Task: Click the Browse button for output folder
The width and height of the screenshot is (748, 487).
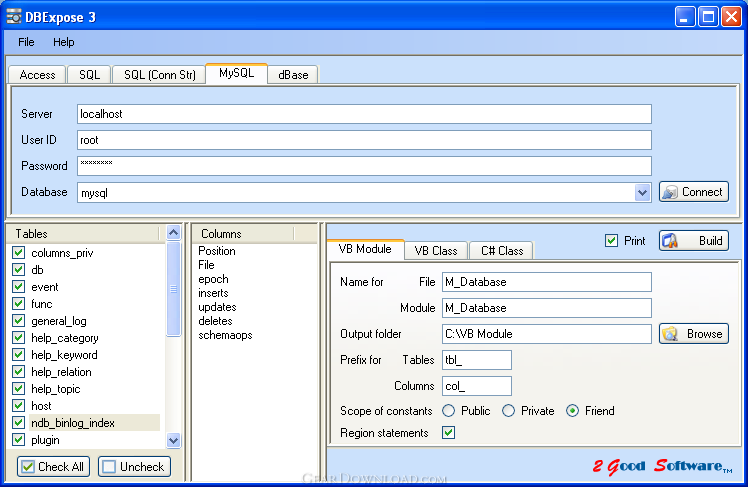Action: 694,333
